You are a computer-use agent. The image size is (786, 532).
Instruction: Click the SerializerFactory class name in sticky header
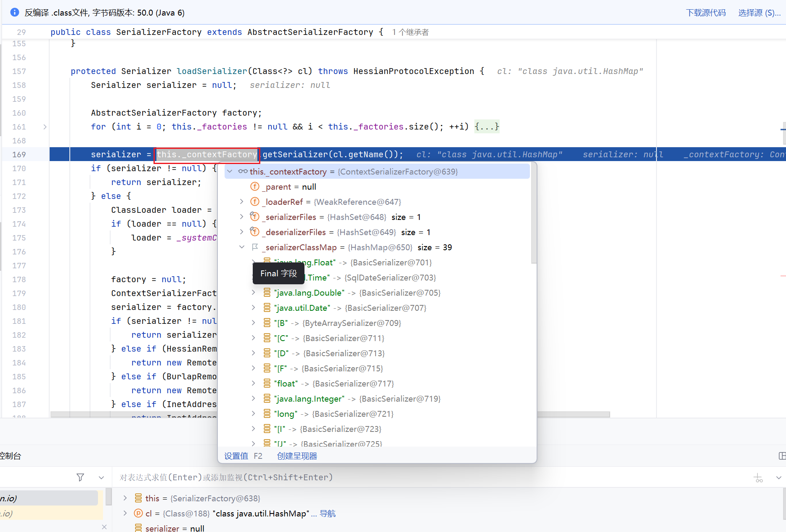[x=159, y=32]
